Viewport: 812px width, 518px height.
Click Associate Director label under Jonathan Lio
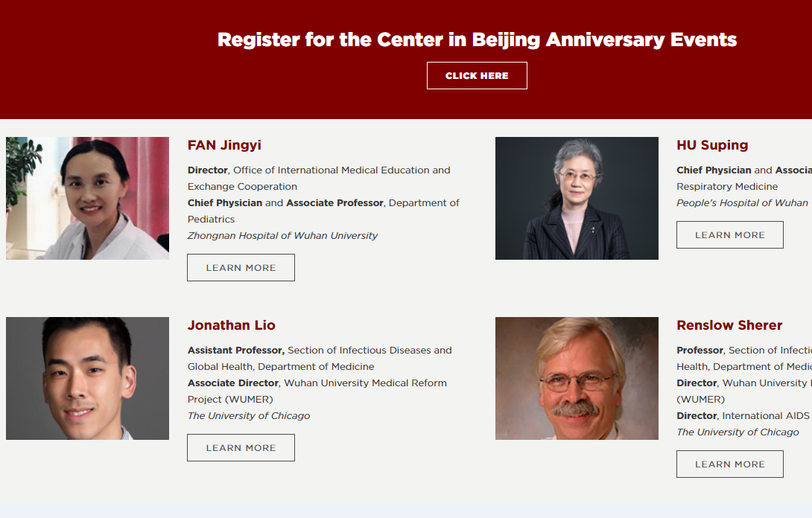(233, 383)
